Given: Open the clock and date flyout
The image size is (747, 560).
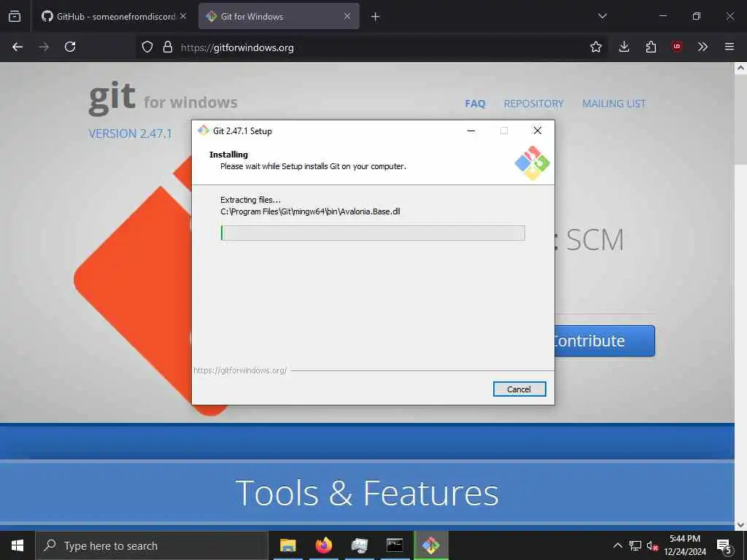Looking at the screenshot, I should [685, 545].
